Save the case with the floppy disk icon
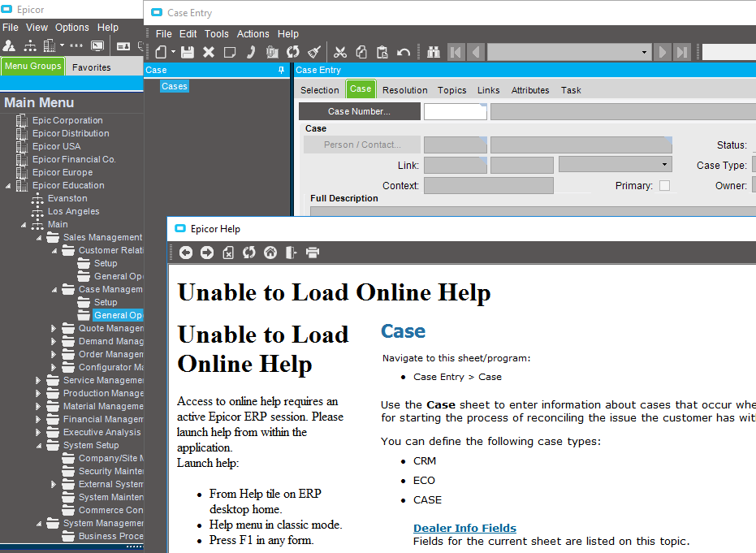Image resolution: width=756 pixels, height=553 pixels. click(188, 52)
